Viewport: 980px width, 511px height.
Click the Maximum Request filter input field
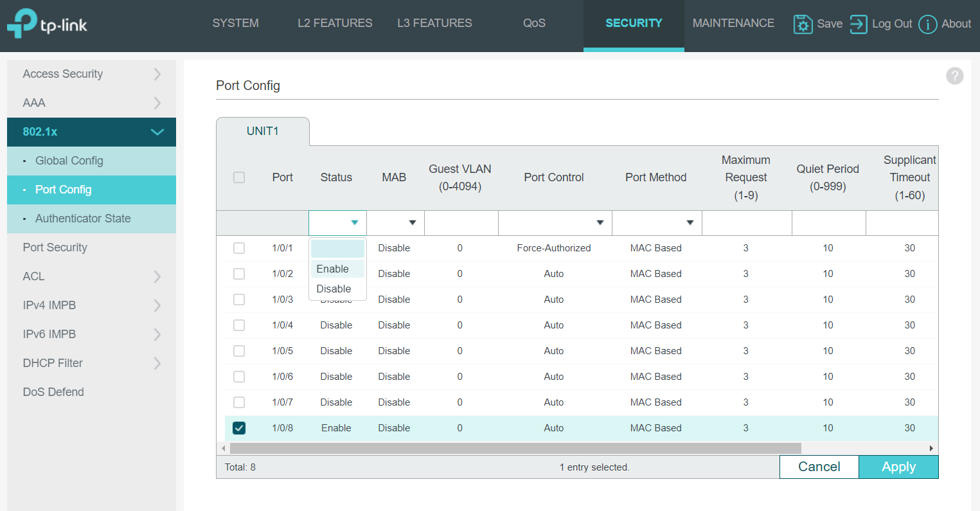tap(747, 223)
